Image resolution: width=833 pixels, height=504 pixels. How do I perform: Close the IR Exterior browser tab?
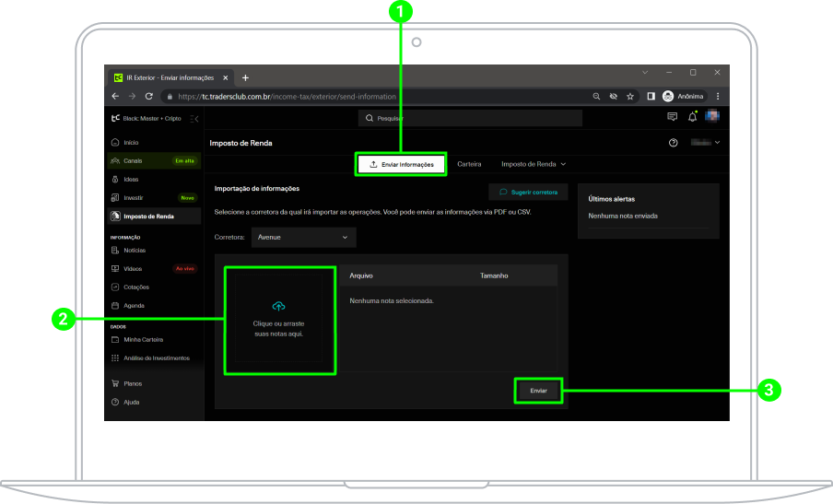[x=225, y=77]
